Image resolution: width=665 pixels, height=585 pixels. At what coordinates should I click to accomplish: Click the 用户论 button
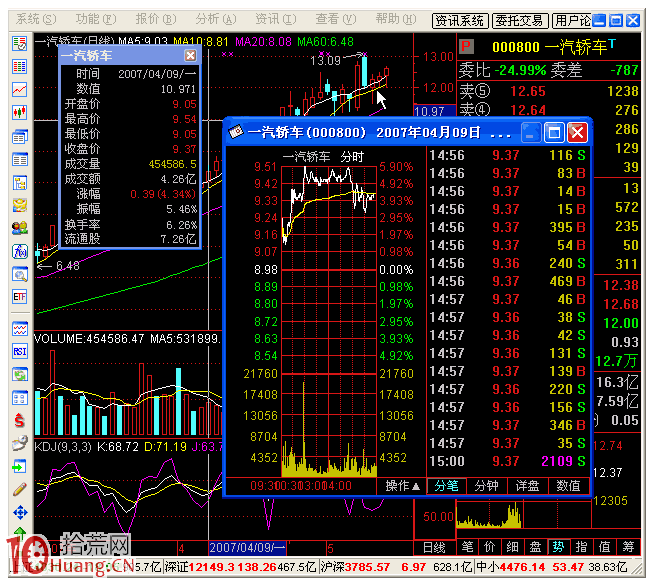[572, 21]
